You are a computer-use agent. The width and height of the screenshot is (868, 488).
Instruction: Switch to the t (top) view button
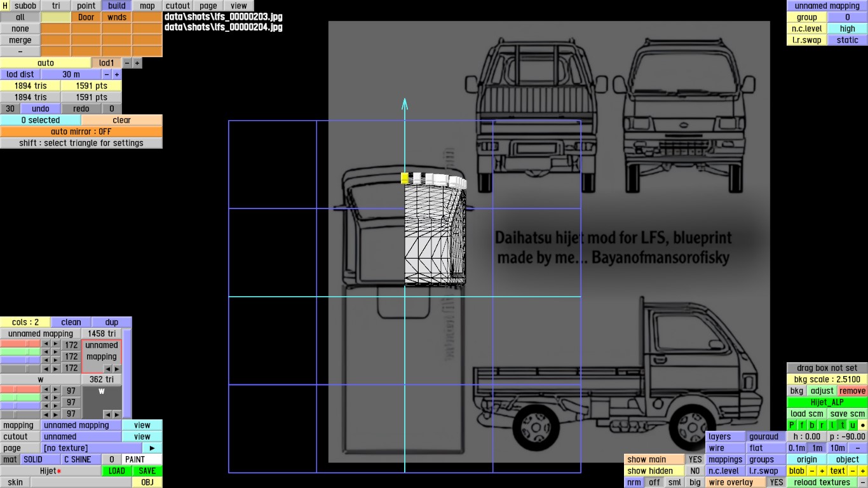click(x=843, y=425)
